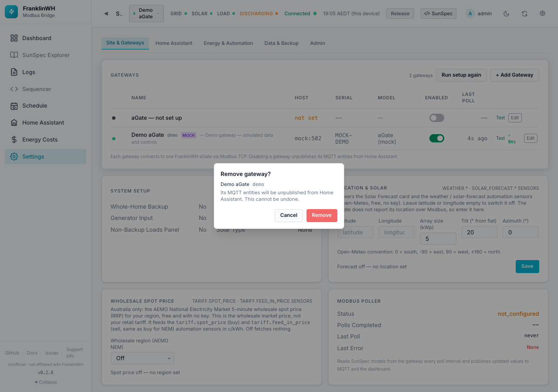This screenshot has height=392, width=558.
Task: Click the Schedule calendar icon
Action: click(x=14, y=106)
